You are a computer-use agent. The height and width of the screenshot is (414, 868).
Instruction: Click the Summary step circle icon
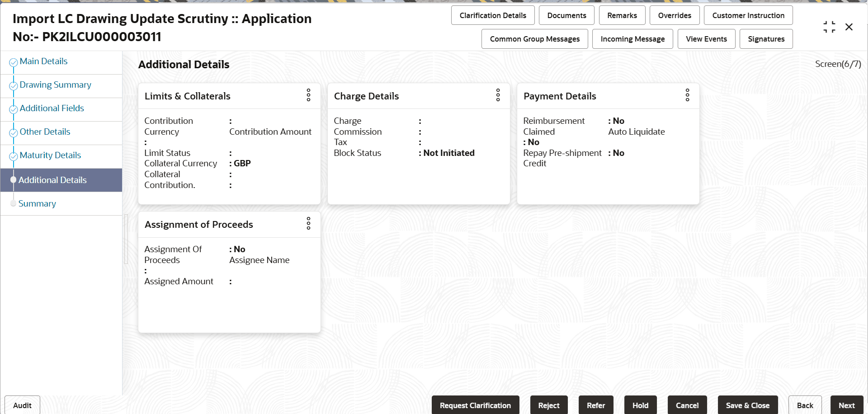[13, 203]
